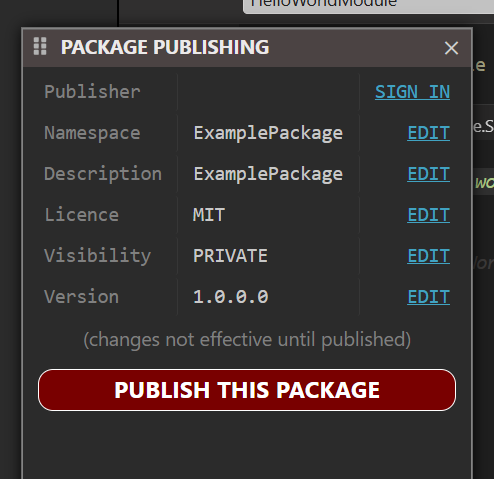494x479 pixels.
Task: Edit the Licence setting
Action: click(x=428, y=215)
